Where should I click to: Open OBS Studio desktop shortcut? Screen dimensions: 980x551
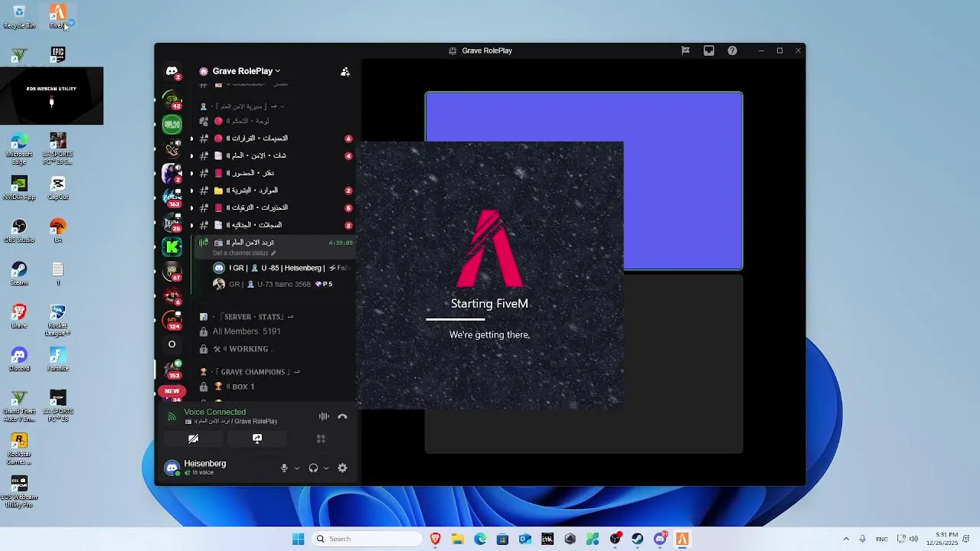click(19, 230)
